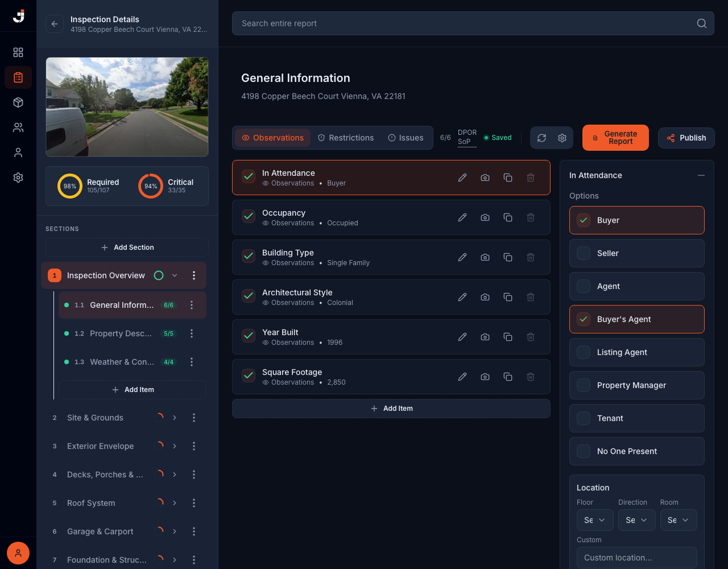Select 1.1 General Information subsection
The image size is (728, 569).
coord(133,305)
